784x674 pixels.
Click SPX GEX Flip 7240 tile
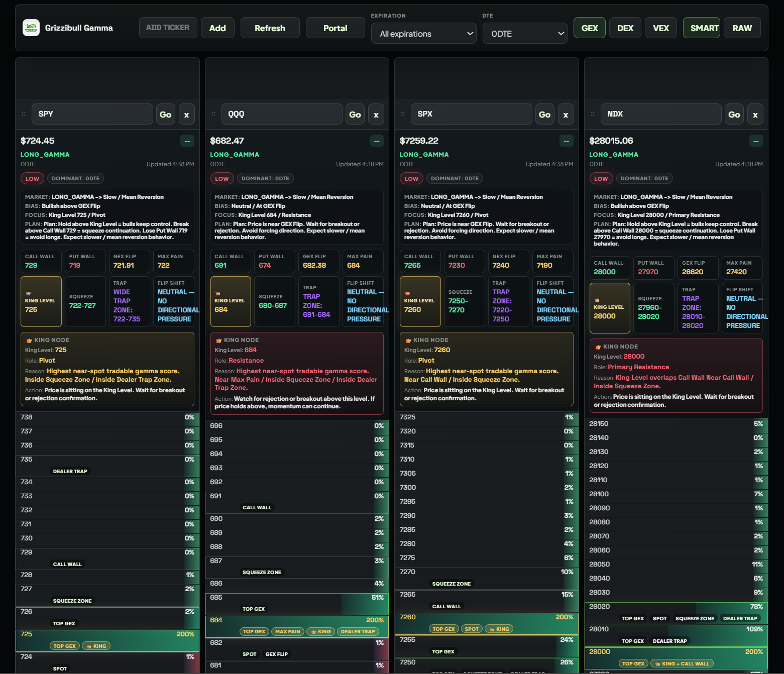tap(509, 261)
